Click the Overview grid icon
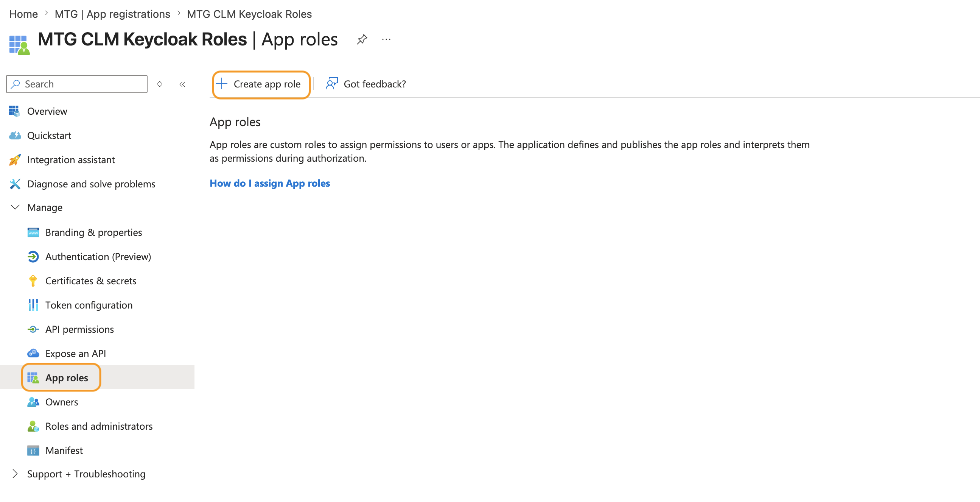This screenshot has height=502, width=980. [x=14, y=111]
